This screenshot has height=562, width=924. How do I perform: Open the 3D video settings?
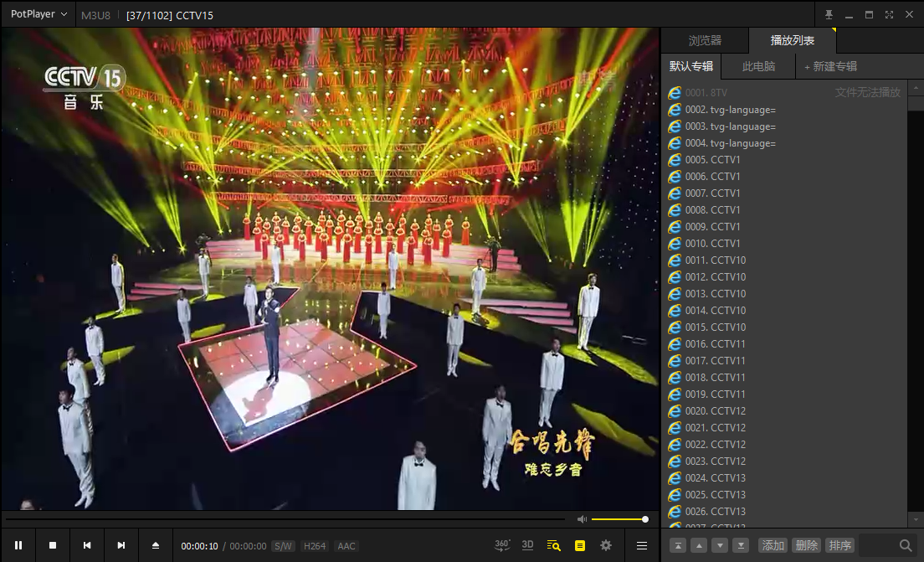point(527,545)
